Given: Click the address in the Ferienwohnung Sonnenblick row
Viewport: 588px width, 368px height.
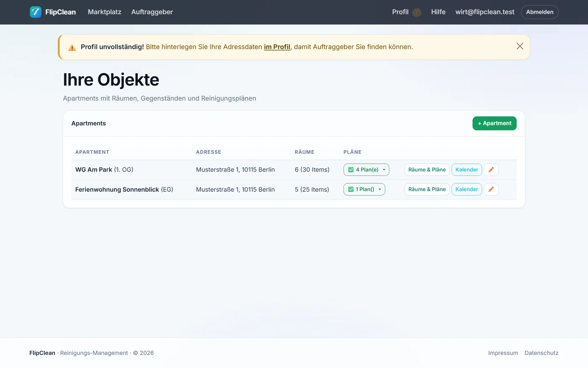Looking at the screenshot, I should [235, 189].
